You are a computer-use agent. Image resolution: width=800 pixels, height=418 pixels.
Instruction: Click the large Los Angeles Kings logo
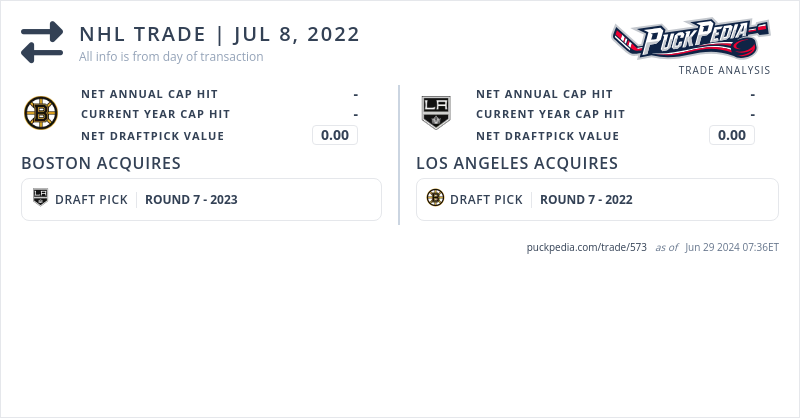coord(435,112)
